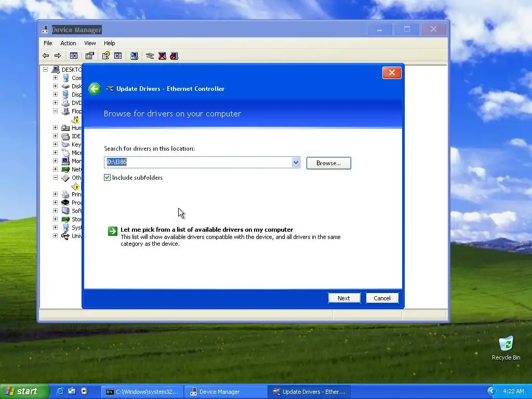Click the Disable device toolbar icon

(174, 56)
